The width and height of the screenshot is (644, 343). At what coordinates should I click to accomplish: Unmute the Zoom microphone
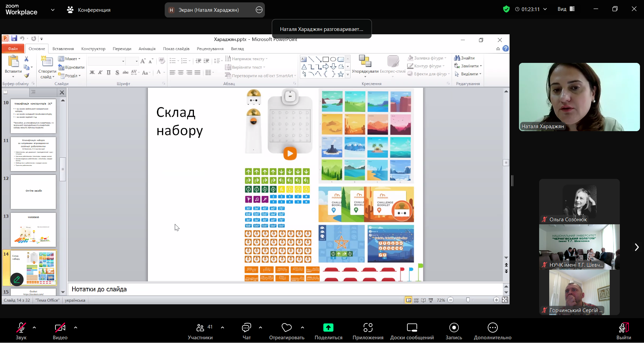pyautogui.click(x=21, y=328)
